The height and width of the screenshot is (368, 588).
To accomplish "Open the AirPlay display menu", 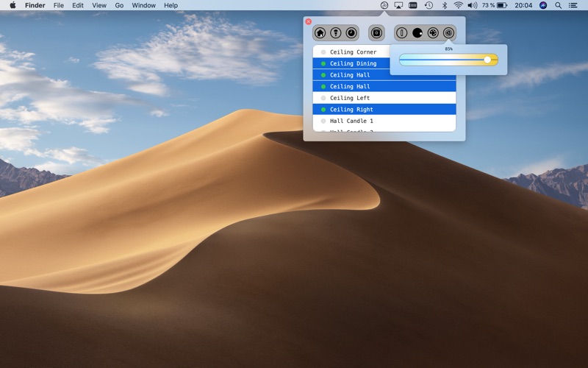I will coord(398,5).
